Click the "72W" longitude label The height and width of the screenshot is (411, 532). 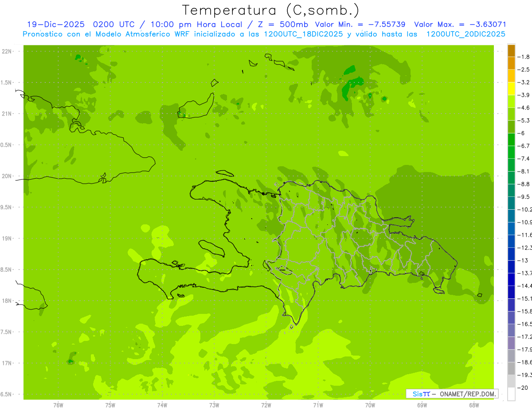(x=266, y=405)
